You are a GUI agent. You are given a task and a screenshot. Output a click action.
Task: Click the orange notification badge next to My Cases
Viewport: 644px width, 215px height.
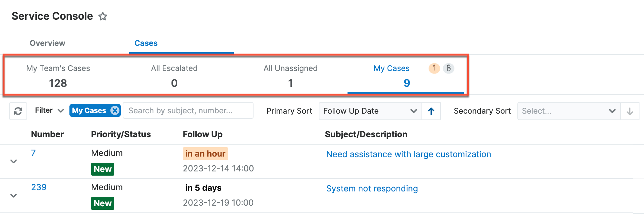(x=434, y=68)
